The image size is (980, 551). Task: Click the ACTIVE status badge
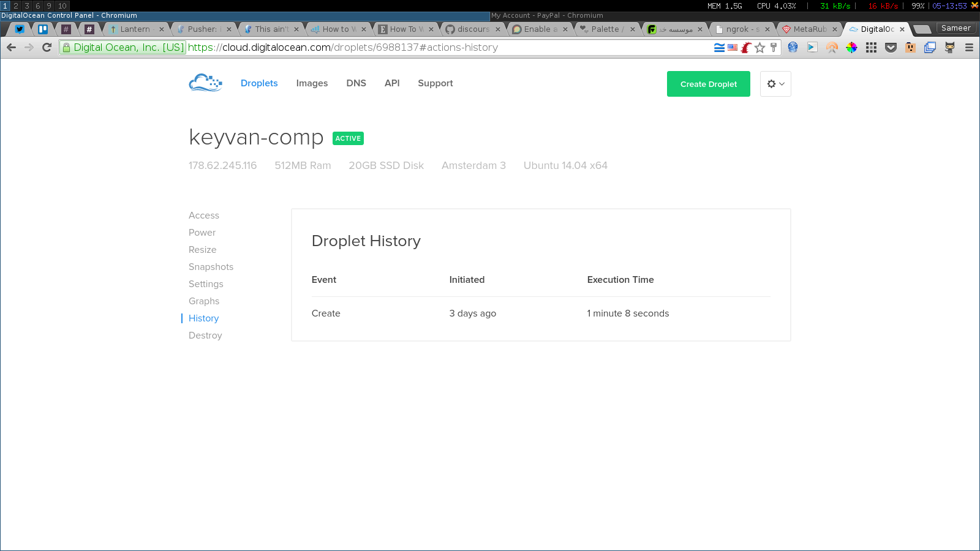click(x=348, y=138)
